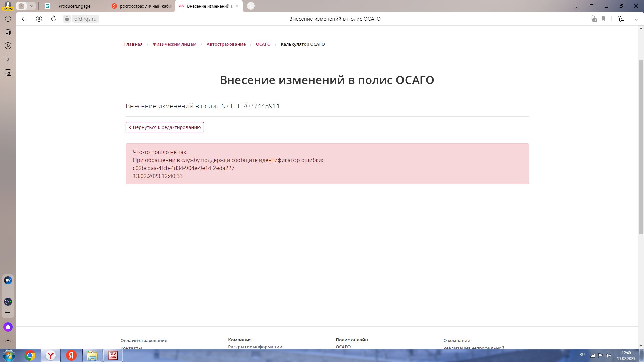Open the О компании footer link
This screenshot has width=644, height=362.
click(457, 340)
